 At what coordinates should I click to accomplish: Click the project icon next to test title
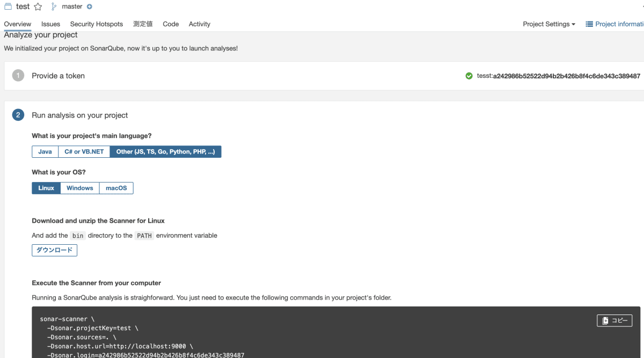[x=8, y=6]
